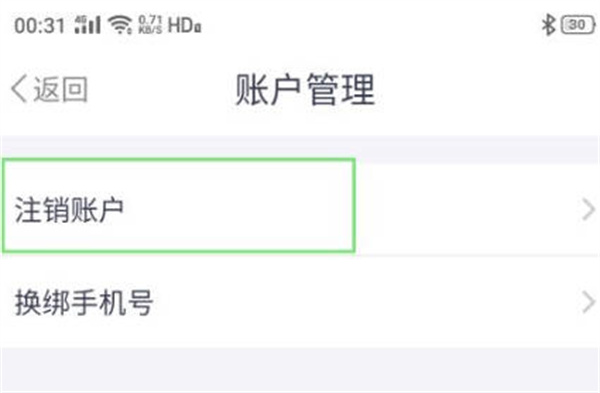Image resolution: width=600 pixels, height=393 pixels.
Task: Click the gray separator band above 注销账户
Action: (x=300, y=149)
